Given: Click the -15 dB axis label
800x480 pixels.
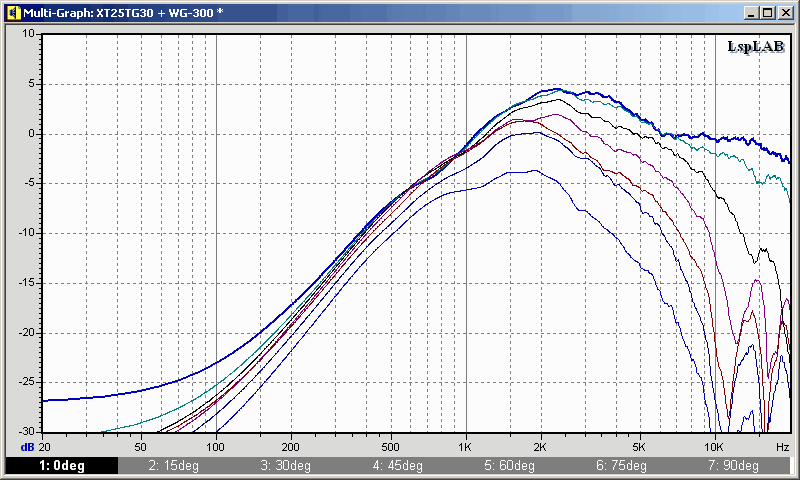Looking at the screenshot, I should pos(28,283).
